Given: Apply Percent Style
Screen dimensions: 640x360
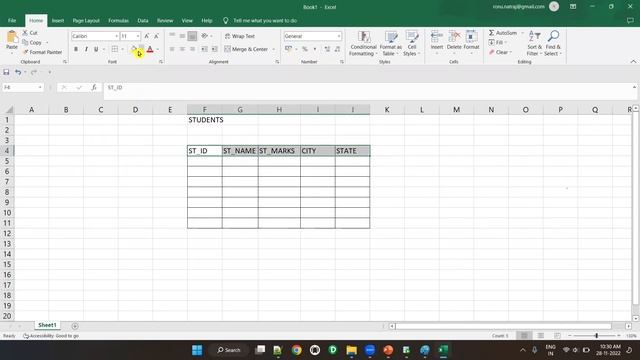Looking at the screenshot, I should (x=304, y=49).
